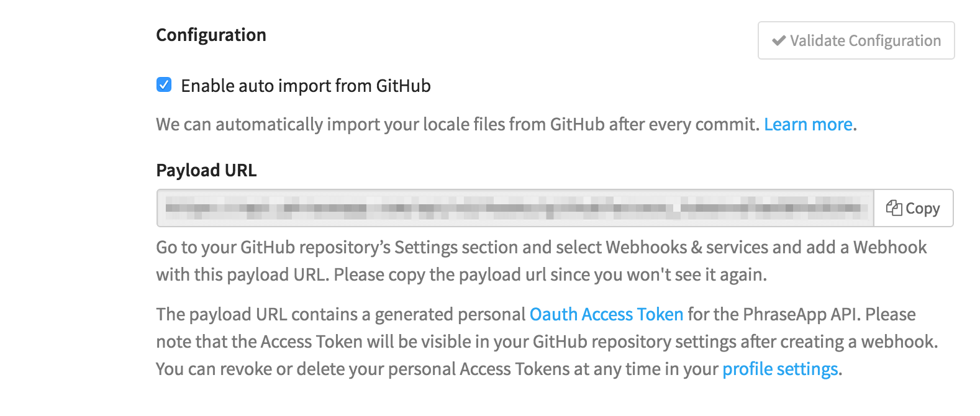Click the clipboard icon in the Copy button

click(894, 208)
